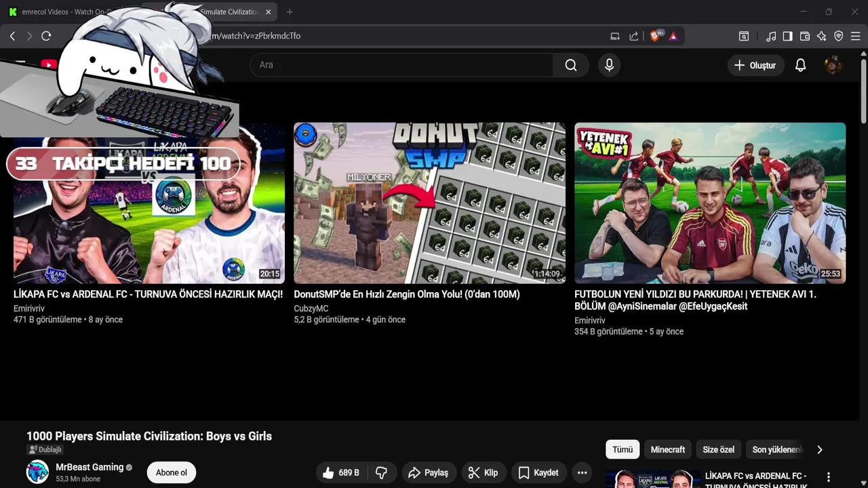Screen dimensions: 868x488
Task: Click the sidebar LİKAPA FC vs ARDENAL thumbnail
Action: click(653, 479)
